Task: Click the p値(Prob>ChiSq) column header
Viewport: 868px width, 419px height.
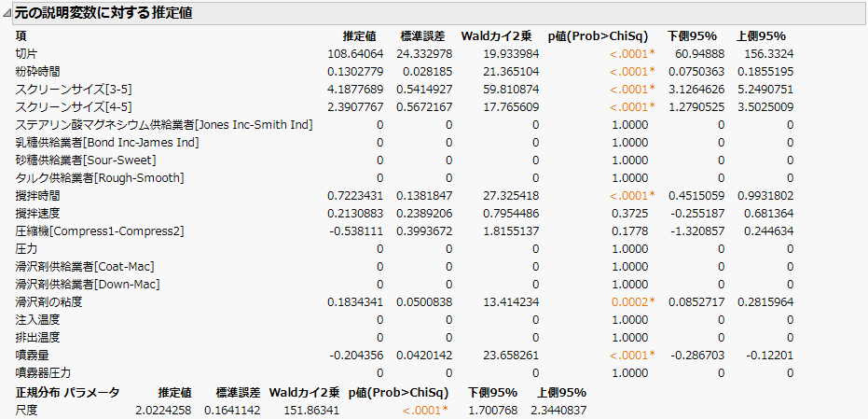Action: pyautogui.click(x=598, y=36)
